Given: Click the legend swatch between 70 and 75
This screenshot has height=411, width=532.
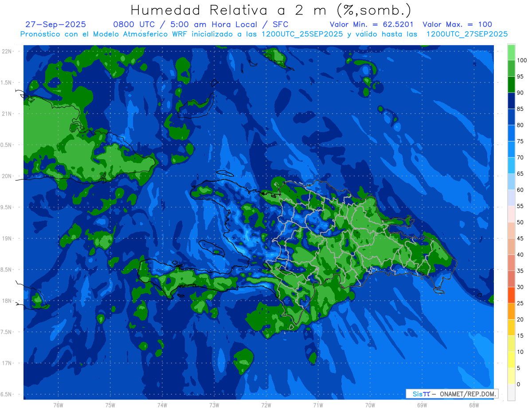Looking at the screenshot, I should [x=511, y=149].
